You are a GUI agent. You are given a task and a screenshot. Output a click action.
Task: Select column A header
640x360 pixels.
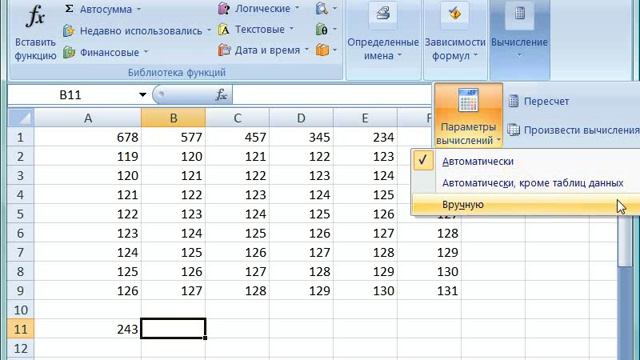point(88,118)
